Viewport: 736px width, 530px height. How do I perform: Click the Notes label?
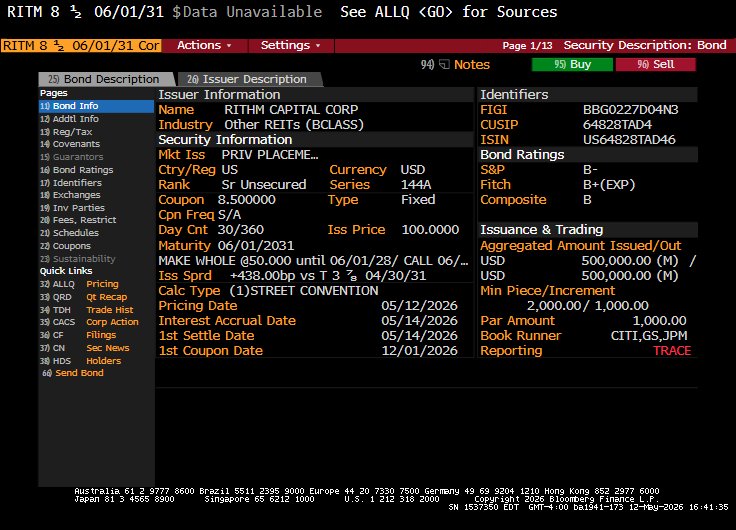(x=472, y=64)
